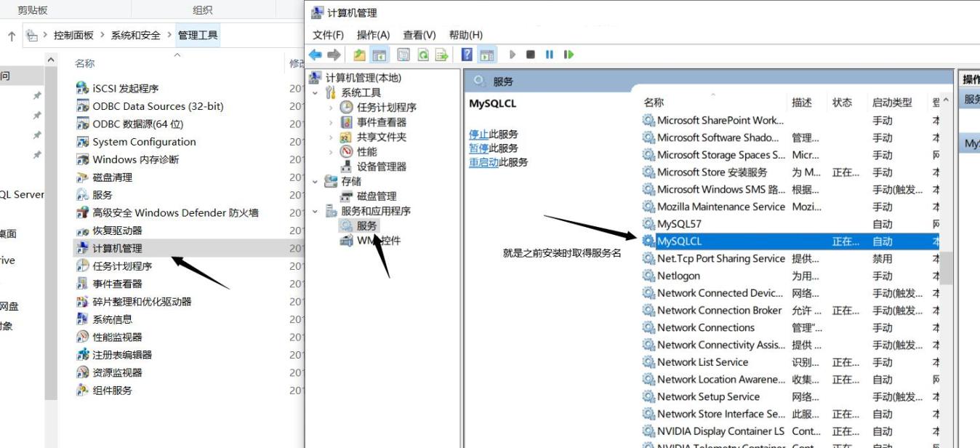
Task: Select Network Connections service row
Action: click(790, 327)
